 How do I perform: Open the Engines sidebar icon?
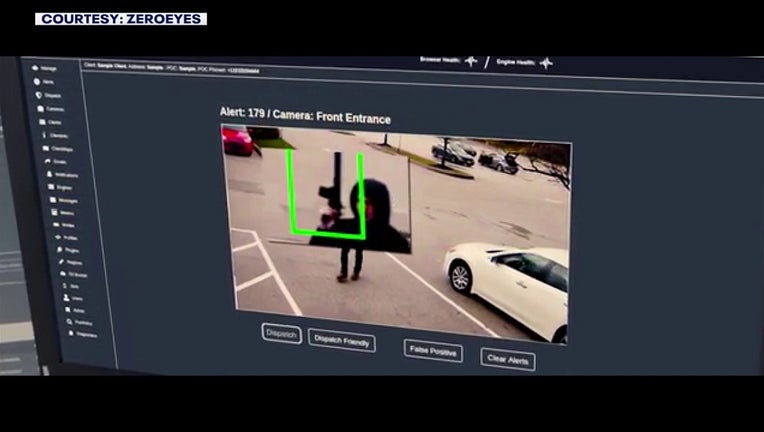[51, 187]
